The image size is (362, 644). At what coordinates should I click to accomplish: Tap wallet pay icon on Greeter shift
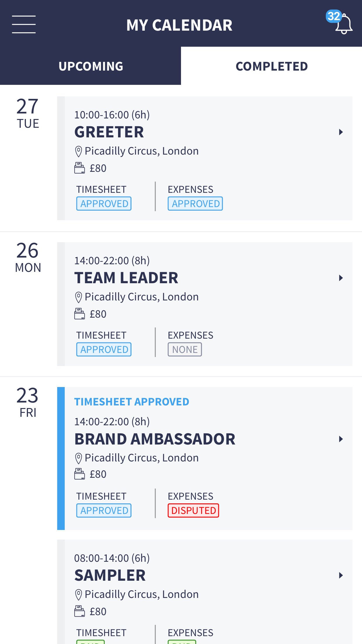79,168
